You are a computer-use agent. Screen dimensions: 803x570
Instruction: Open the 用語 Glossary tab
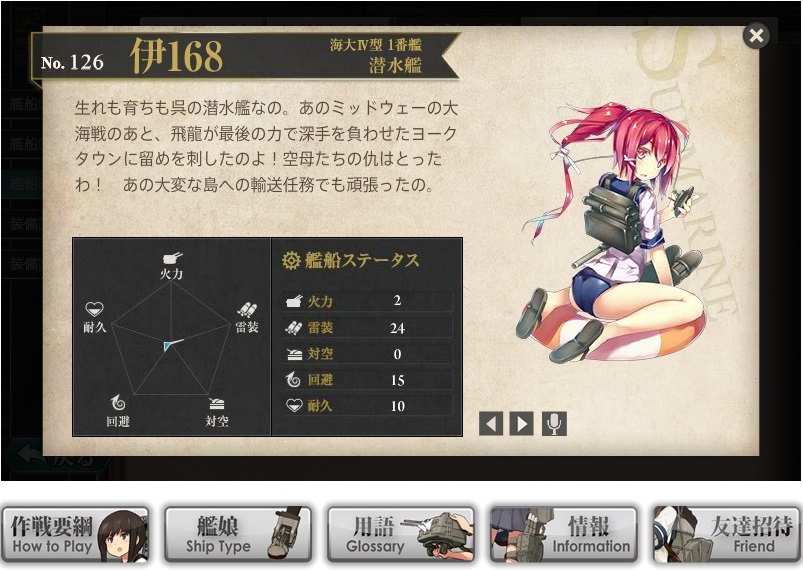(x=400, y=535)
